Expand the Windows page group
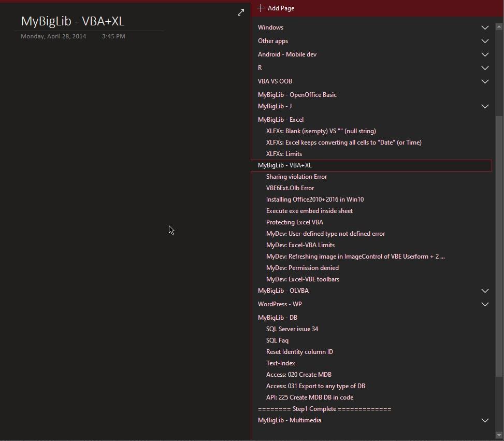The width and height of the screenshot is (504, 441). pyautogui.click(x=485, y=27)
